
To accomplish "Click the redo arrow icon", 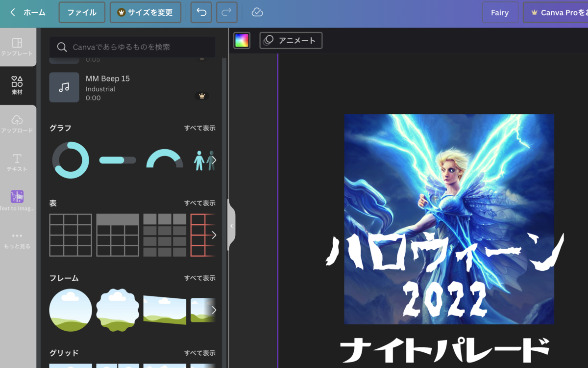I will (226, 12).
